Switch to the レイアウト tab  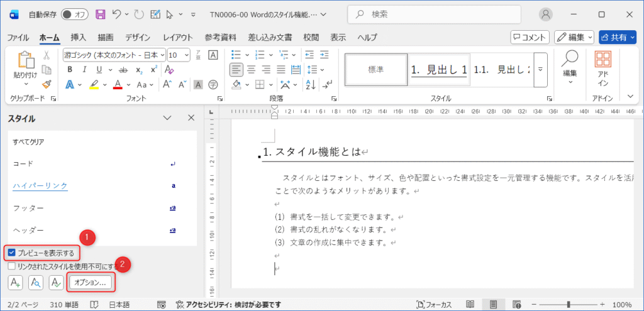[x=178, y=38]
